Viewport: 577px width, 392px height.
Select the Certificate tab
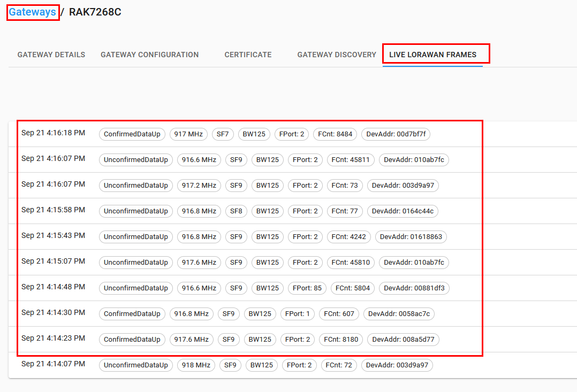coord(248,55)
